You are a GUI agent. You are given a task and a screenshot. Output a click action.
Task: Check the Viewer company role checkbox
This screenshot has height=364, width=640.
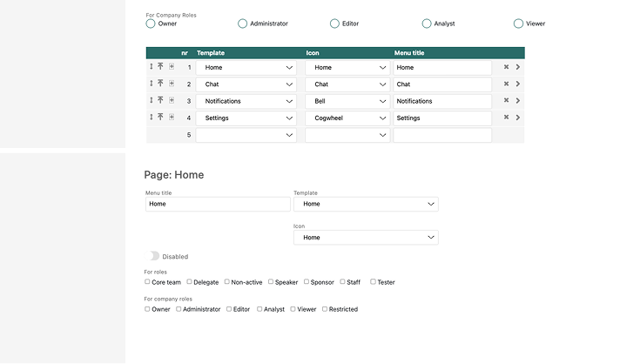293,309
